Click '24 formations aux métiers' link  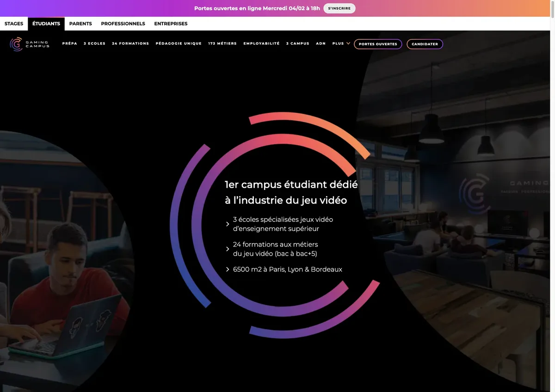point(275,249)
